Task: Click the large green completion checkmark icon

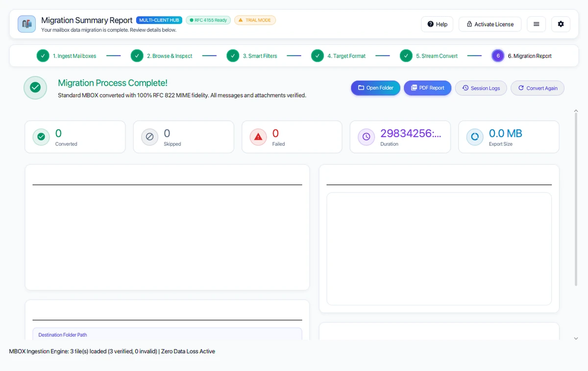Action: click(x=35, y=88)
